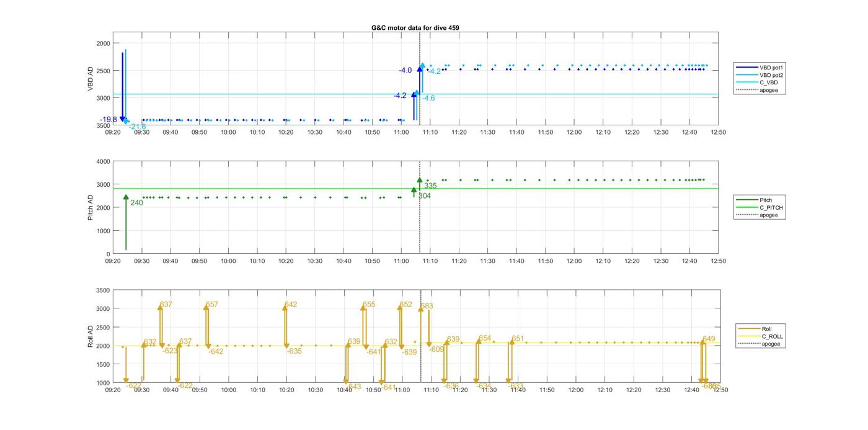Click the 'Roll AD' y-axis label
868x430 pixels.
[x=91, y=336]
